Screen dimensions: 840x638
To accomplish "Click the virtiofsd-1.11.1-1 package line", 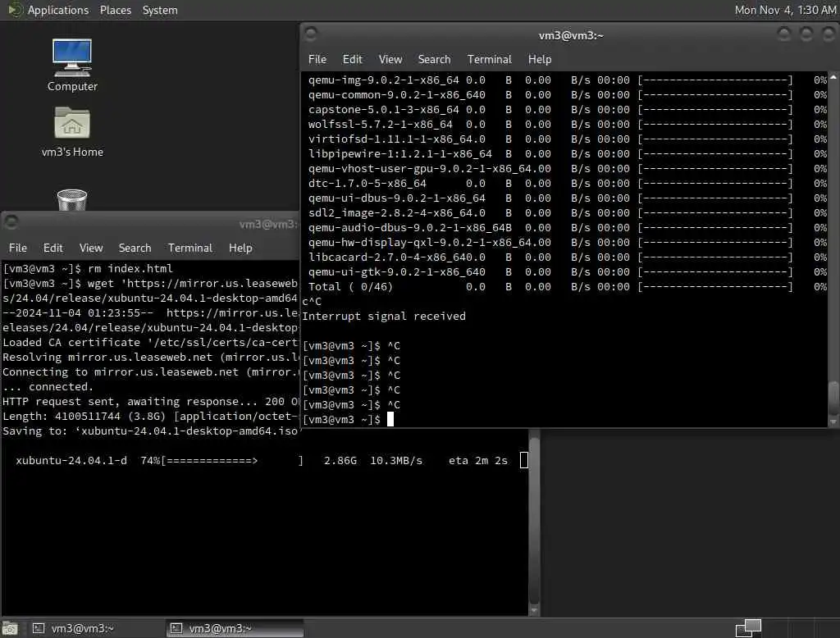I will coord(568,139).
